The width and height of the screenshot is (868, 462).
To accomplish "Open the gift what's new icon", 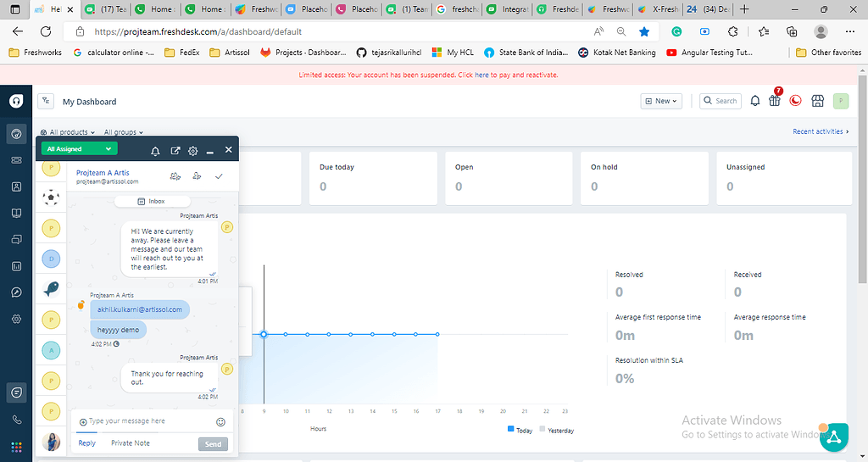I will click(775, 101).
